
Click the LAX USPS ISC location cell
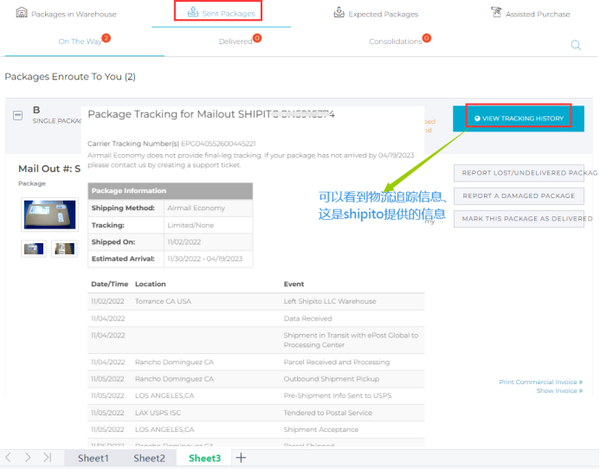[x=158, y=413]
